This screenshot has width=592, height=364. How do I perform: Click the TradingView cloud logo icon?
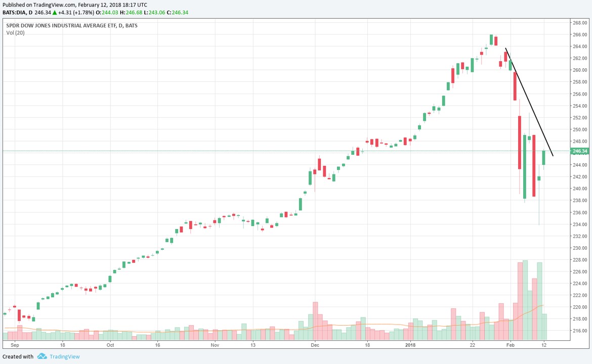pos(42,356)
